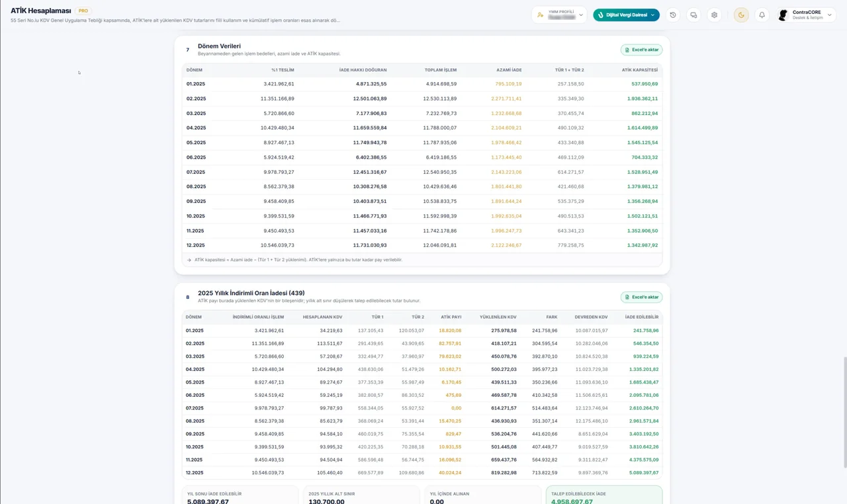Click ATİK payı value 82.757,81

pos(450,343)
